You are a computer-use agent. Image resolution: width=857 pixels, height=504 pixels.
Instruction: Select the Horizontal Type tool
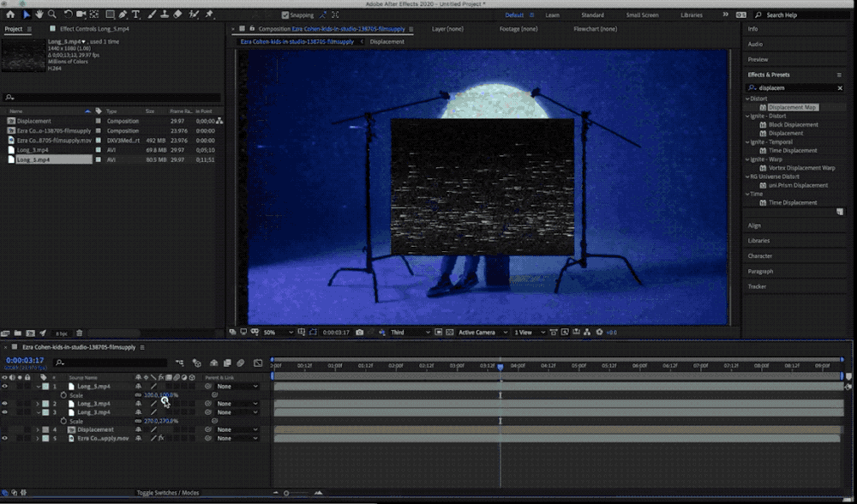134,15
